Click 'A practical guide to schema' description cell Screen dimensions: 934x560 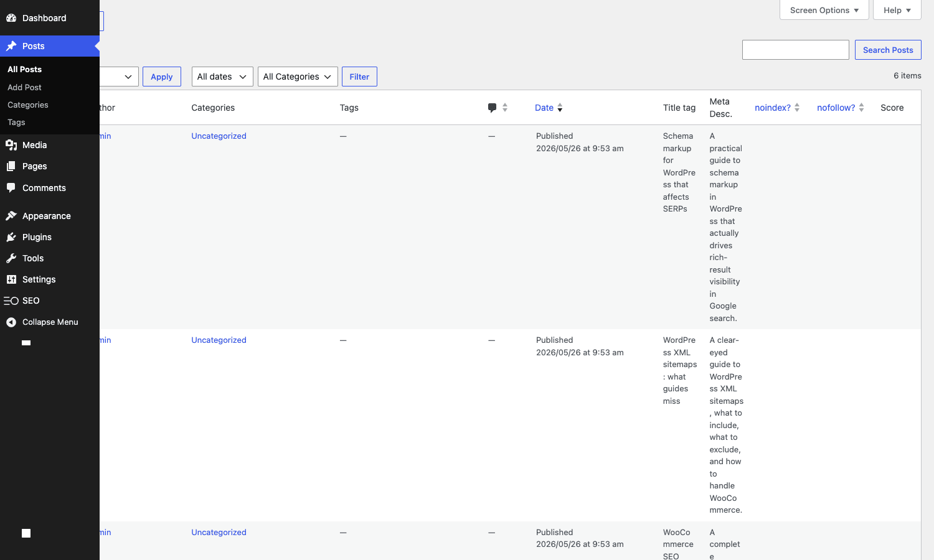pos(726,227)
